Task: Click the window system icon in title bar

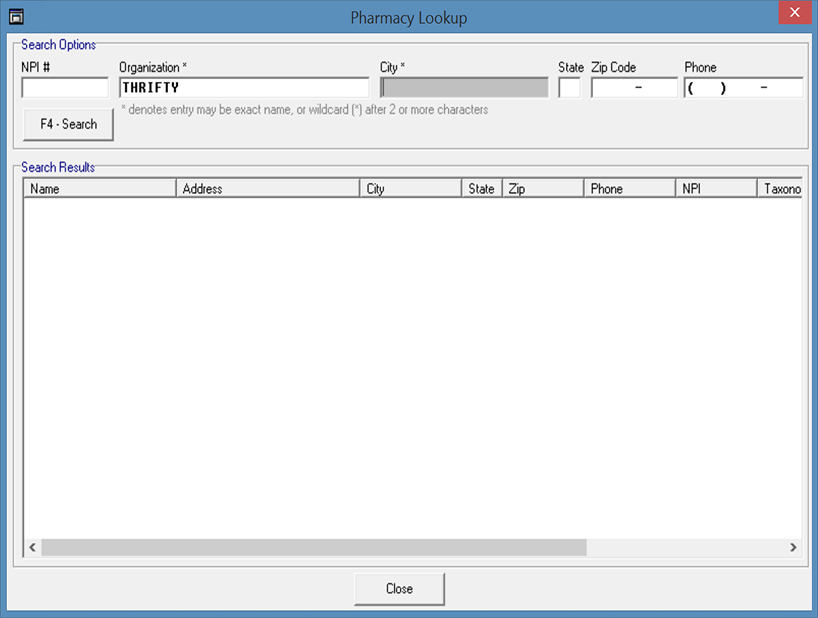Action: tap(16, 17)
